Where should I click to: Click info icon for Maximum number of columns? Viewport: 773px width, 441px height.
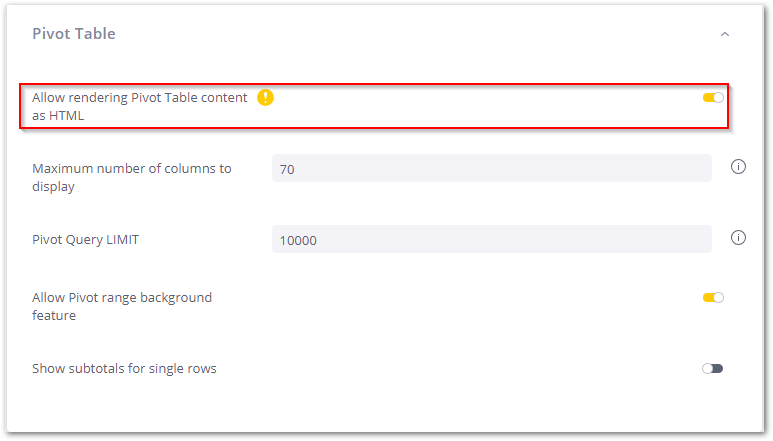(739, 167)
